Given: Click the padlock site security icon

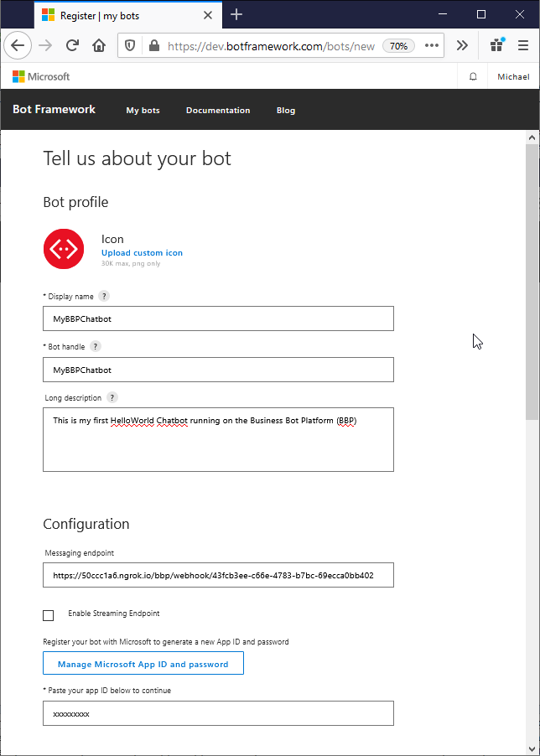Looking at the screenshot, I should (x=153, y=46).
